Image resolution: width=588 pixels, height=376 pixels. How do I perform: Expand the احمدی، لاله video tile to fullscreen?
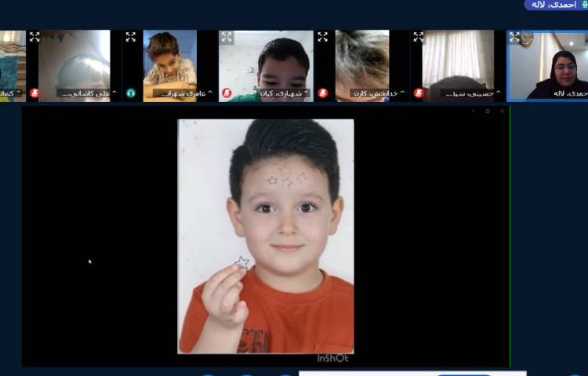coord(514,37)
